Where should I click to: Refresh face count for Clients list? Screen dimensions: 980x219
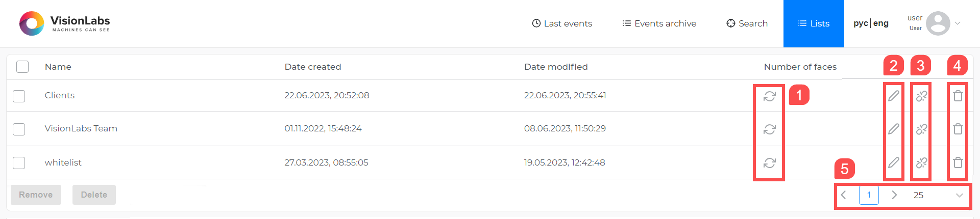(x=769, y=96)
